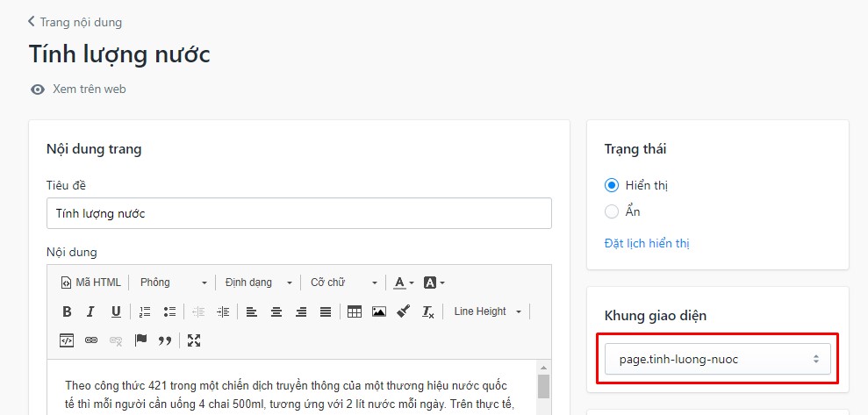Open the page.tinh-luong-nuoc template dropdown
Screen dimensions: 868x415
pos(717,359)
